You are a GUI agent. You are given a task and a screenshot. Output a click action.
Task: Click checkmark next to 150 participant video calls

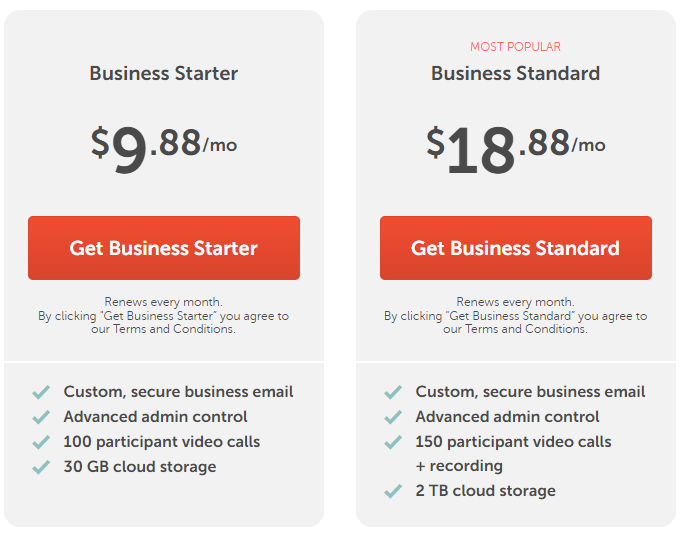pos(393,442)
